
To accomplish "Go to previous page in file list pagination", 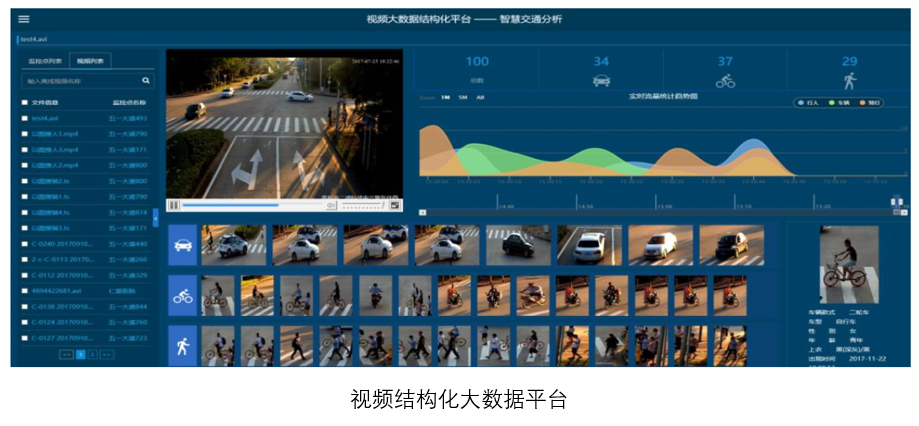I will click(x=67, y=354).
